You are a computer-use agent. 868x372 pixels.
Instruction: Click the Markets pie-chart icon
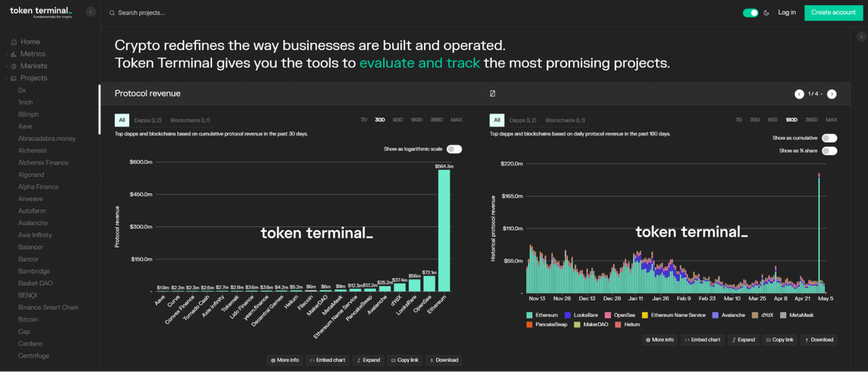pos(14,66)
